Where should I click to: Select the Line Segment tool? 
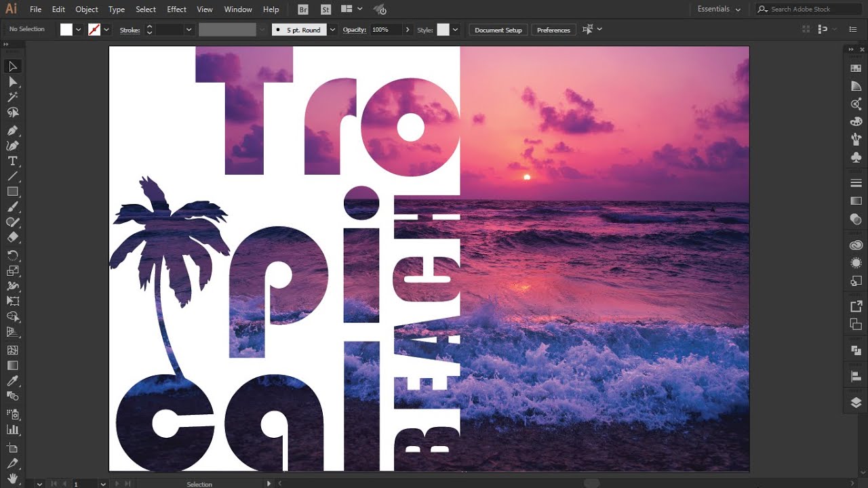(12, 176)
